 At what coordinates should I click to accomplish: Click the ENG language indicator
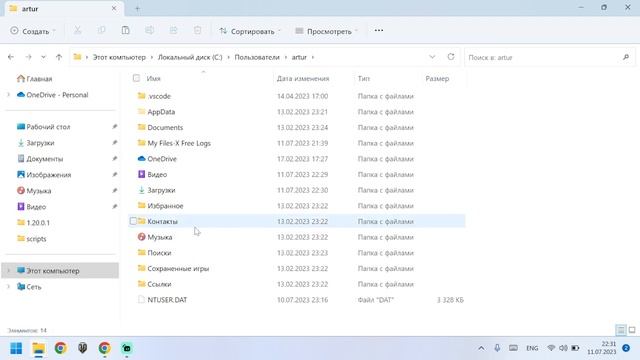532,348
